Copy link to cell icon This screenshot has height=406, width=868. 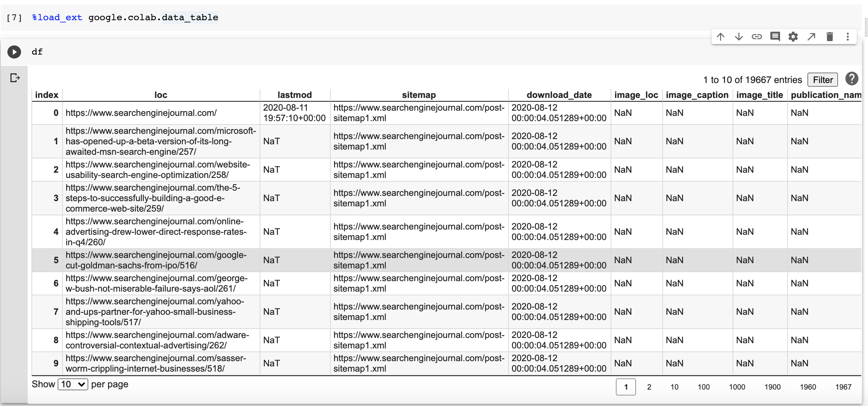tap(757, 37)
